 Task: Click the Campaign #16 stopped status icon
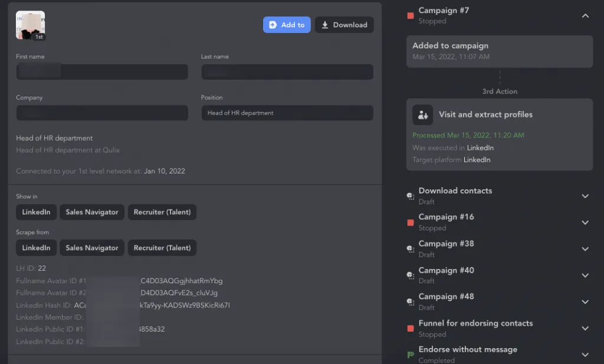[x=411, y=222]
